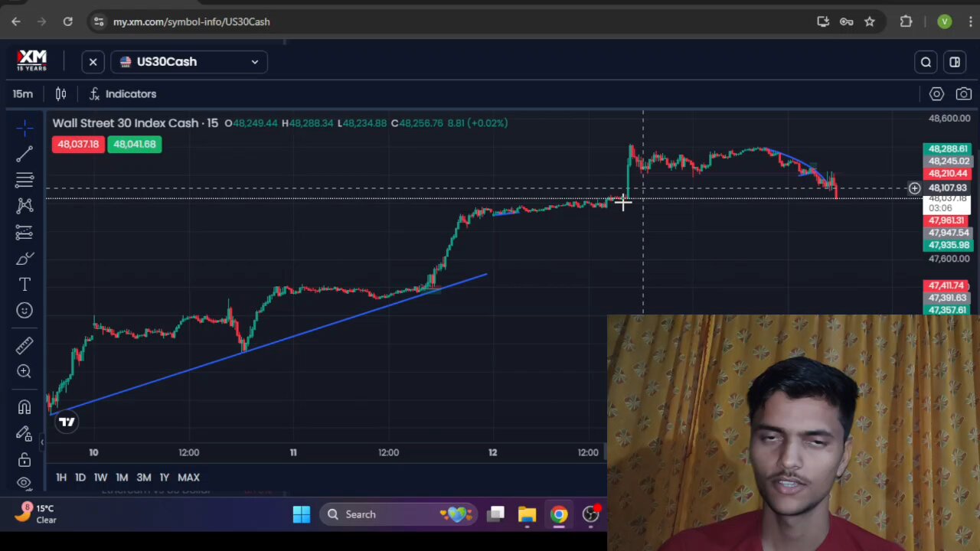Screen dimensions: 980x551
Task: Click the 48,288.61 price label
Action: point(948,149)
